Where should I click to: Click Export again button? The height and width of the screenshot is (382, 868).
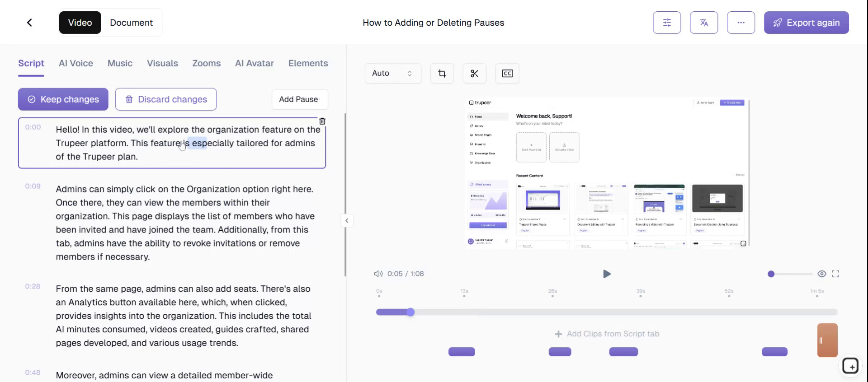(x=807, y=23)
